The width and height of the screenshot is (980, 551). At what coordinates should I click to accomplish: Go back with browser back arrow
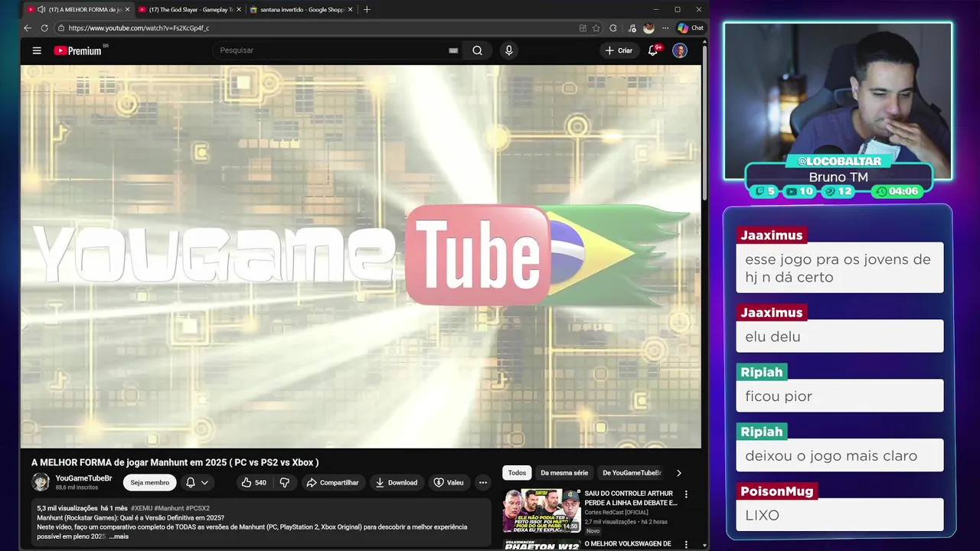point(28,28)
